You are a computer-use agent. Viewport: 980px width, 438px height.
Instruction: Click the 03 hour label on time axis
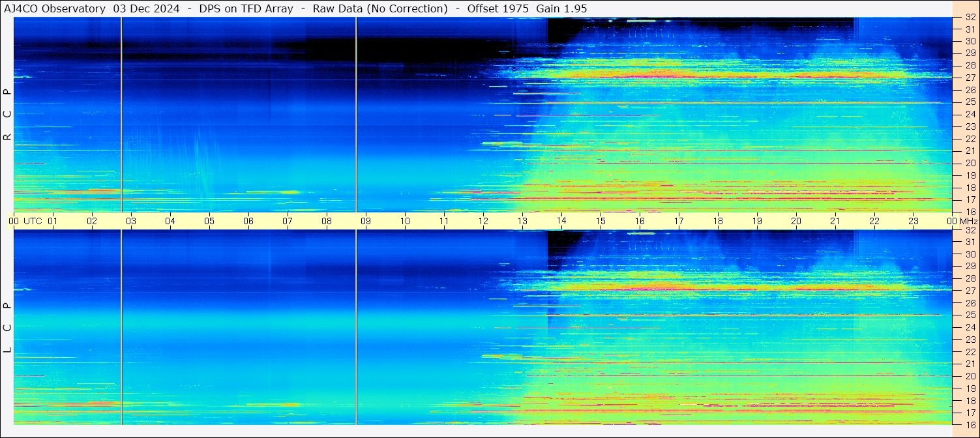pyautogui.click(x=131, y=221)
